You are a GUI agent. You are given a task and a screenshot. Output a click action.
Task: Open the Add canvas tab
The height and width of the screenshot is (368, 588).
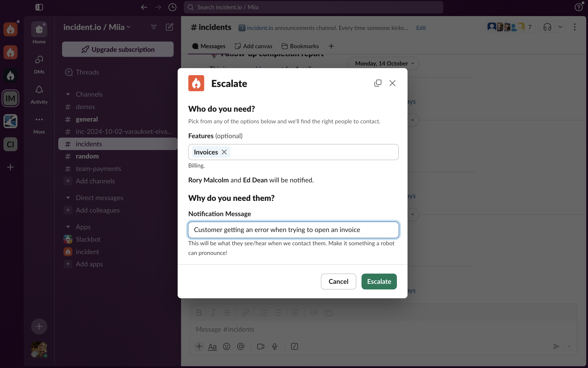point(253,46)
